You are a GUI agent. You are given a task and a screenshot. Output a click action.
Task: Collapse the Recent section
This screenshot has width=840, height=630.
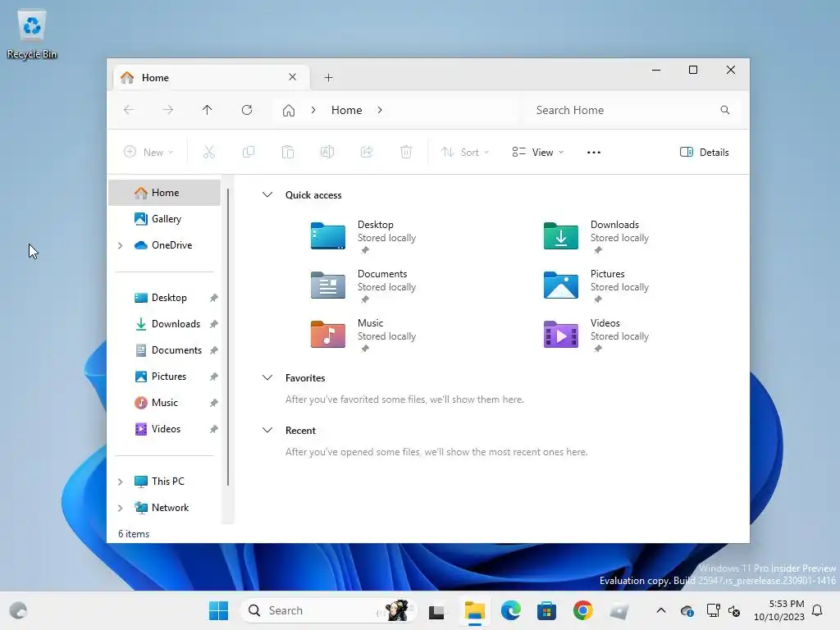(267, 430)
